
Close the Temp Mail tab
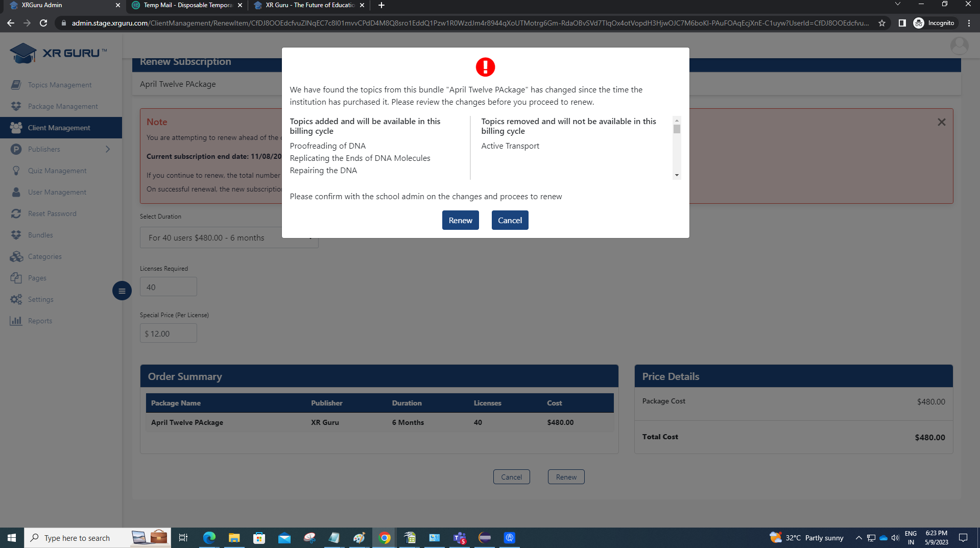pos(240,5)
